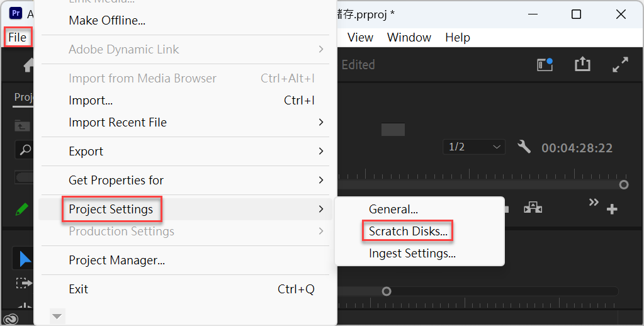The width and height of the screenshot is (644, 326).
Task: Show more transport controls chevrons
Action: [594, 202]
